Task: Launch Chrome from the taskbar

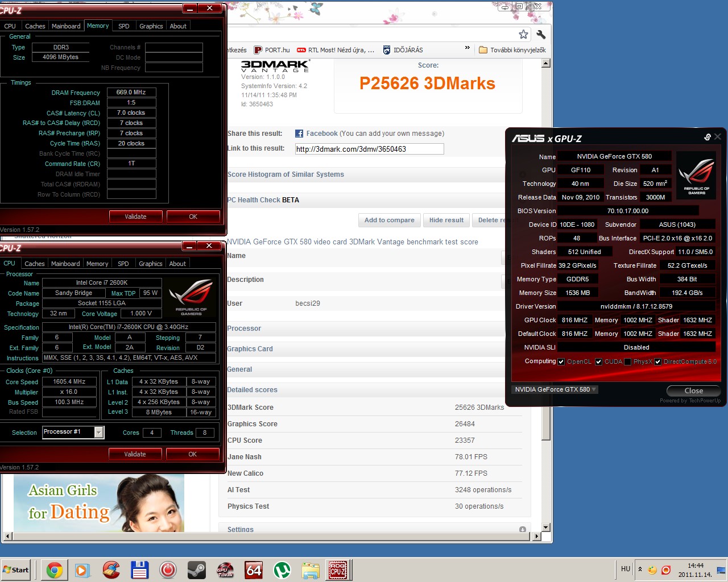Action: point(55,569)
